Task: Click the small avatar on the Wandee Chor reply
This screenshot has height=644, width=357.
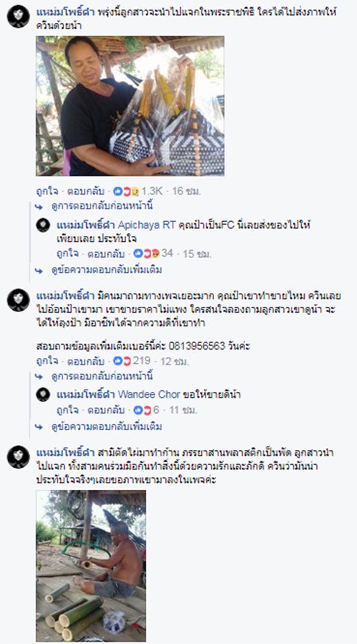Action: tap(43, 395)
